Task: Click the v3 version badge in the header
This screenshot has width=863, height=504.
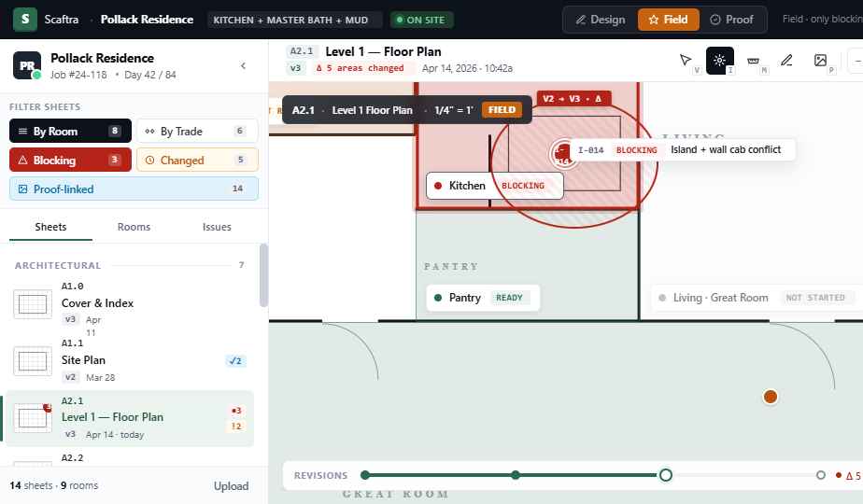Action: tap(295, 68)
